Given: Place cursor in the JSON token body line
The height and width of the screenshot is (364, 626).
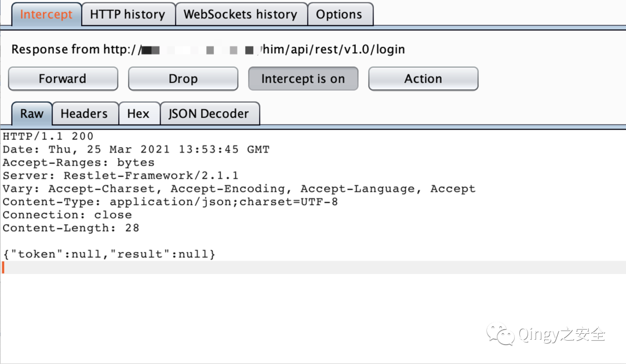Looking at the screenshot, I should click(x=109, y=254).
